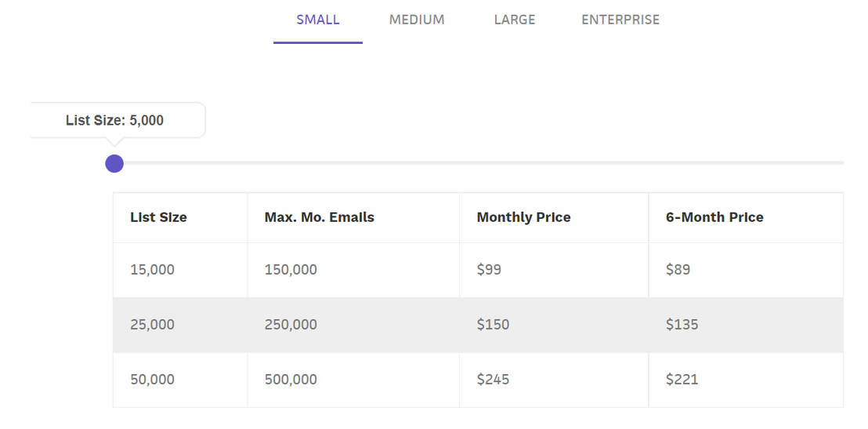Click the $89 six-month price cell

click(x=746, y=270)
